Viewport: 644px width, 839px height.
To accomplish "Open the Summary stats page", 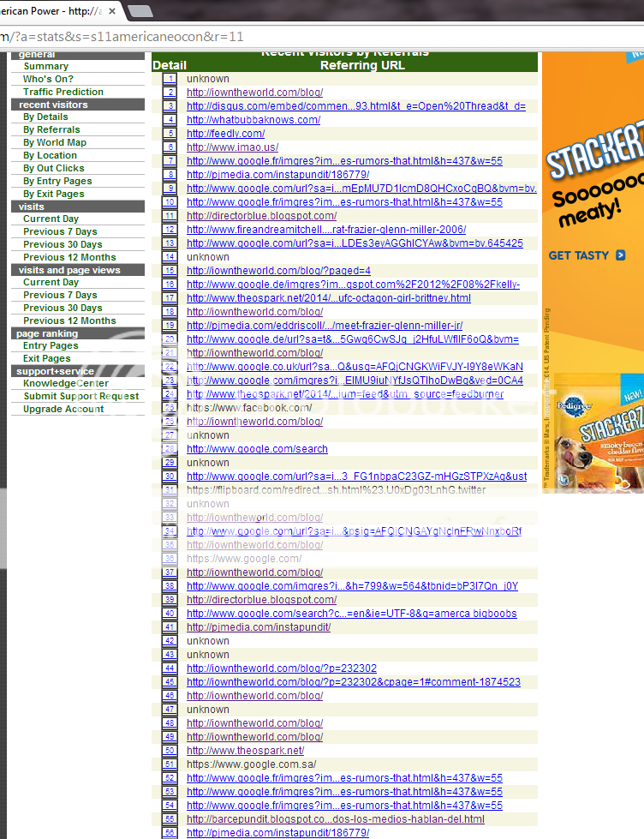I will point(46,66).
